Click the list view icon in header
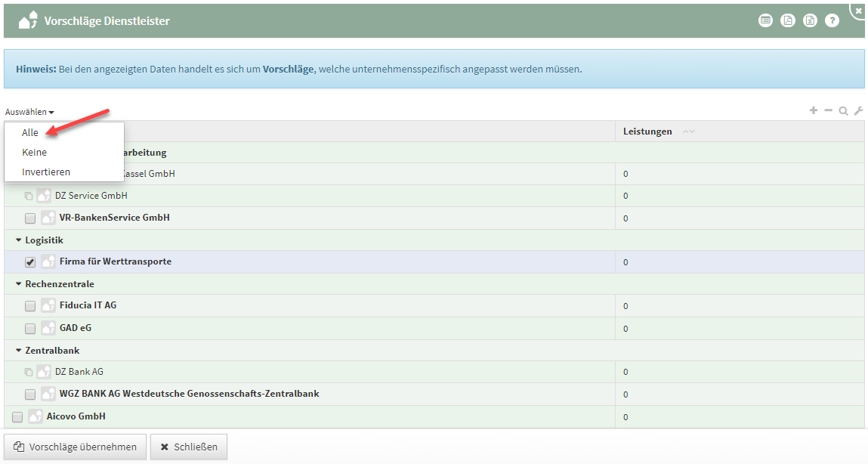Screen dimensions: 868x464 tap(766, 21)
